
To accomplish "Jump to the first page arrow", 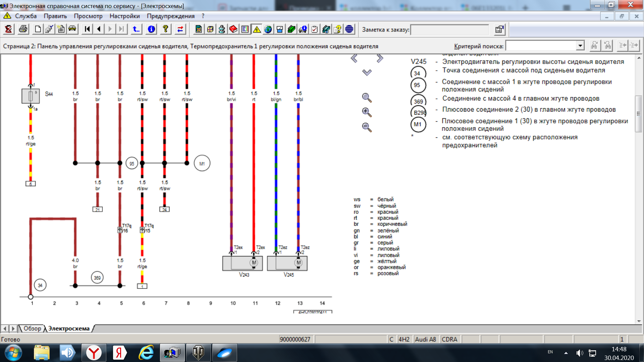I will (x=87, y=29).
